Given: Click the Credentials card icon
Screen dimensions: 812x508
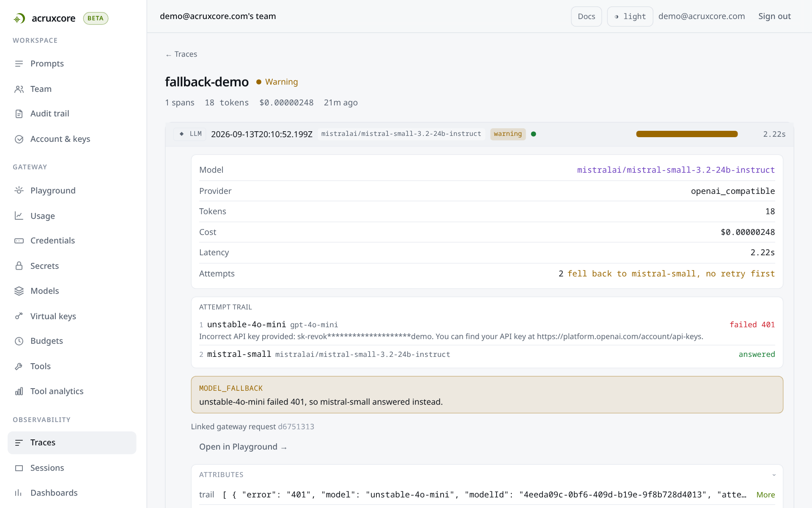Looking at the screenshot, I should (x=19, y=240).
